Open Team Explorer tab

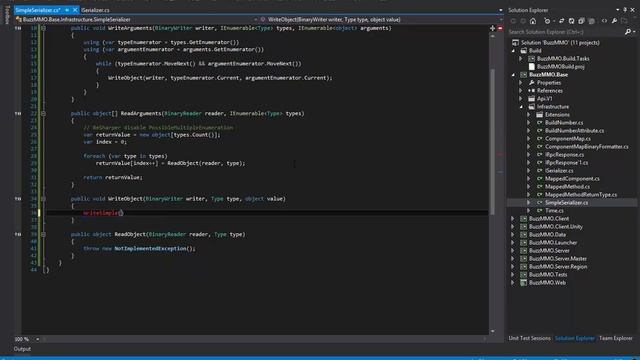[x=616, y=338]
